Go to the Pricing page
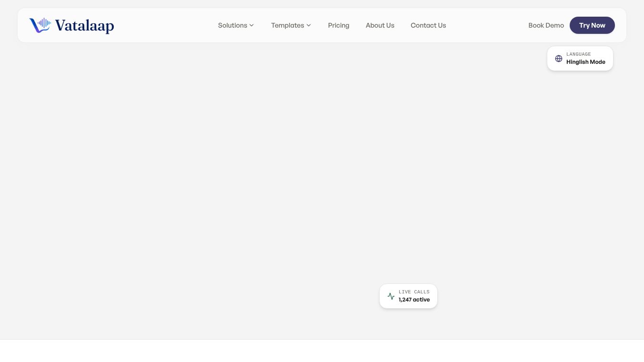Screen dimensions: 644x362 click(339, 25)
